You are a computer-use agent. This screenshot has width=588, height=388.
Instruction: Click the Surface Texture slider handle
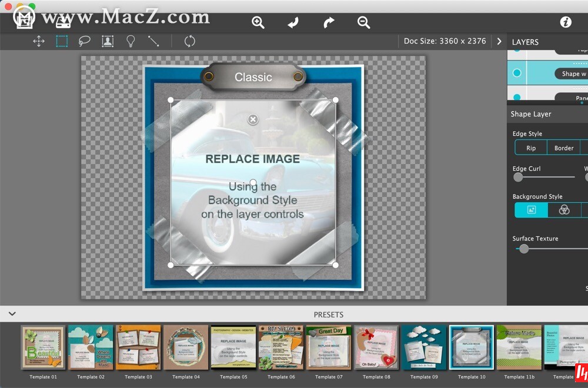point(524,249)
